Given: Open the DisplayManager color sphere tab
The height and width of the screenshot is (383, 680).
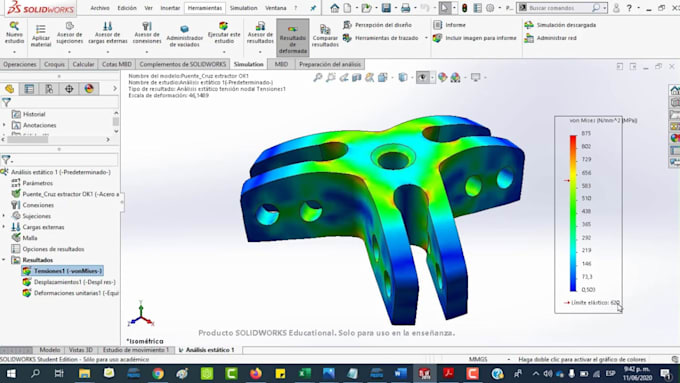Looking at the screenshot, I should click(x=89, y=89).
